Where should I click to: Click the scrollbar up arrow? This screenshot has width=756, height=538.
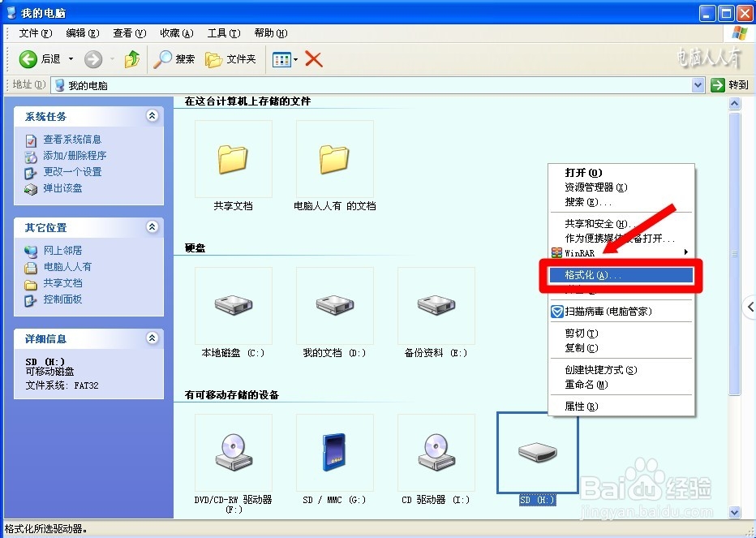point(734,103)
